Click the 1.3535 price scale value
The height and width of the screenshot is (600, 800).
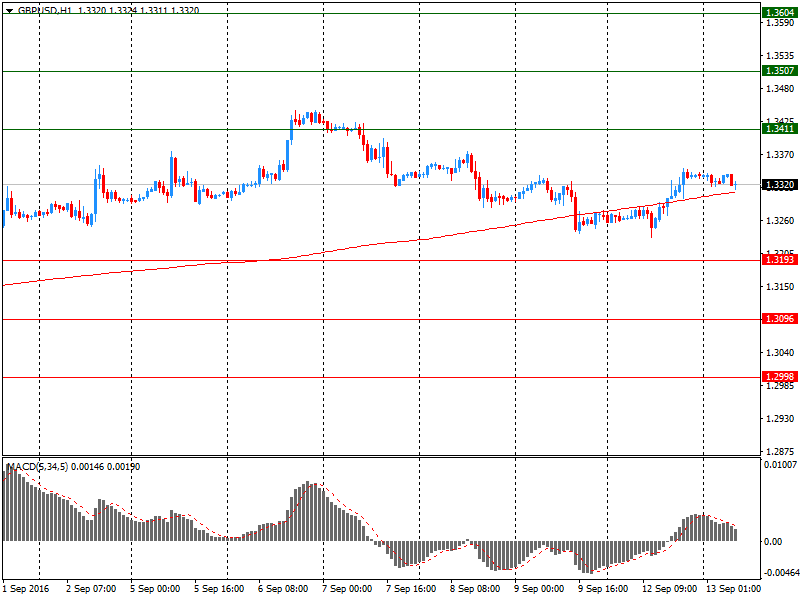coord(780,55)
